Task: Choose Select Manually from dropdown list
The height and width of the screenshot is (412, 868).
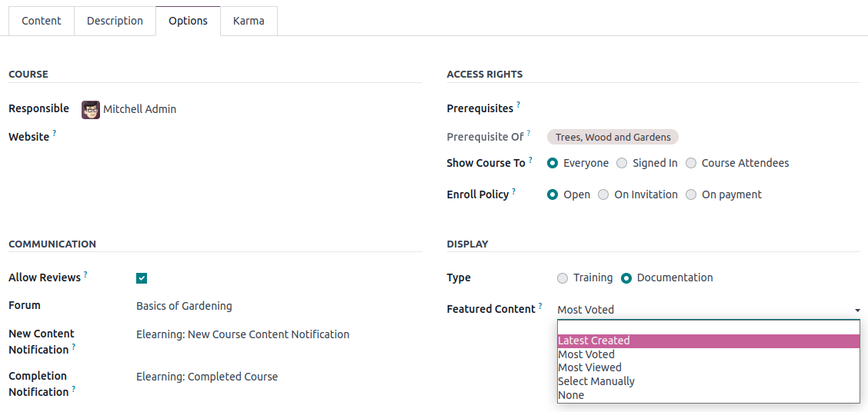Action: click(596, 381)
